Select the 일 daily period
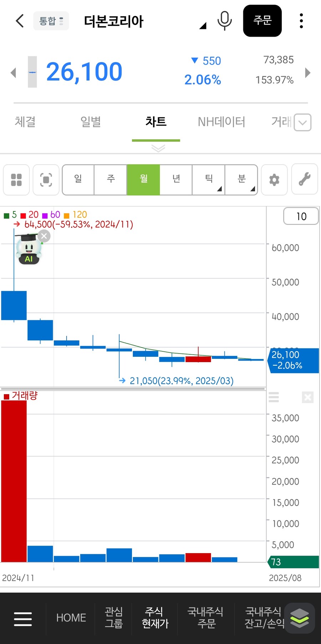The height and width of the screenshot is (644, 321). (78, 180)
